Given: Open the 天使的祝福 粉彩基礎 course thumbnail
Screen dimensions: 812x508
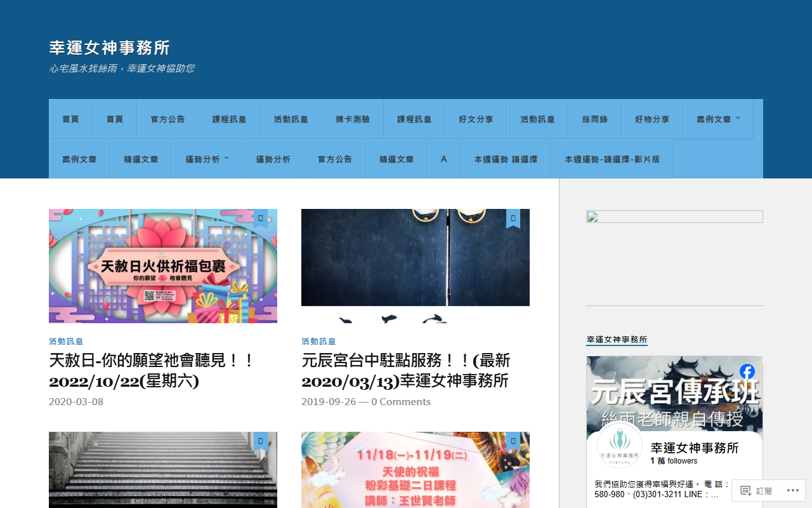Looking at the screenshot, I should click(416, 470).
